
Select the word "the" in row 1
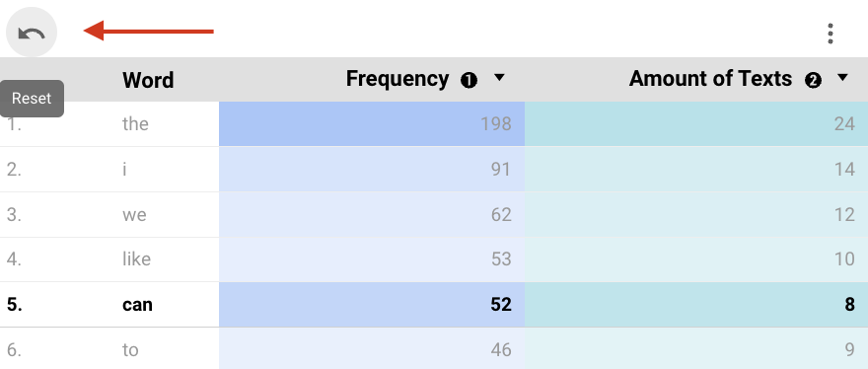[135, 123]
